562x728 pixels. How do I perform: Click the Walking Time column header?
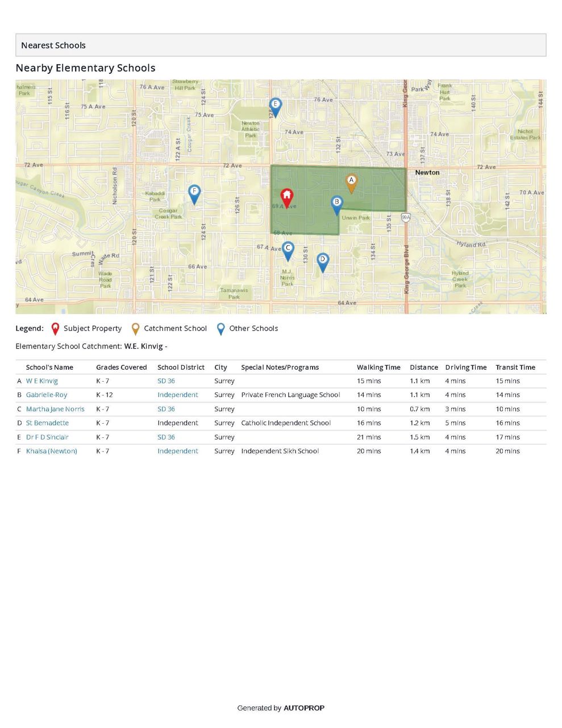[378, 367]
